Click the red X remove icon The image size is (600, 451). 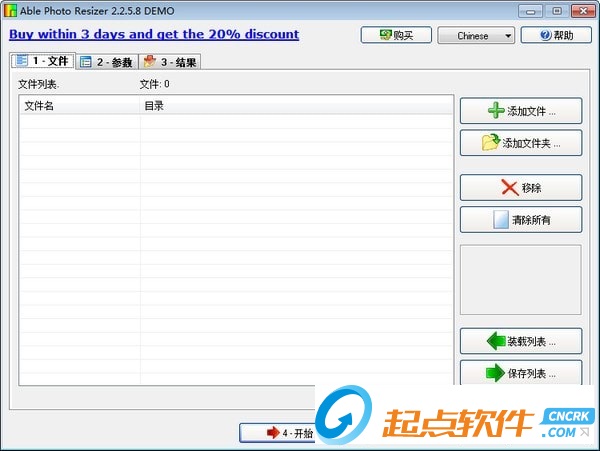coord(510,188)
